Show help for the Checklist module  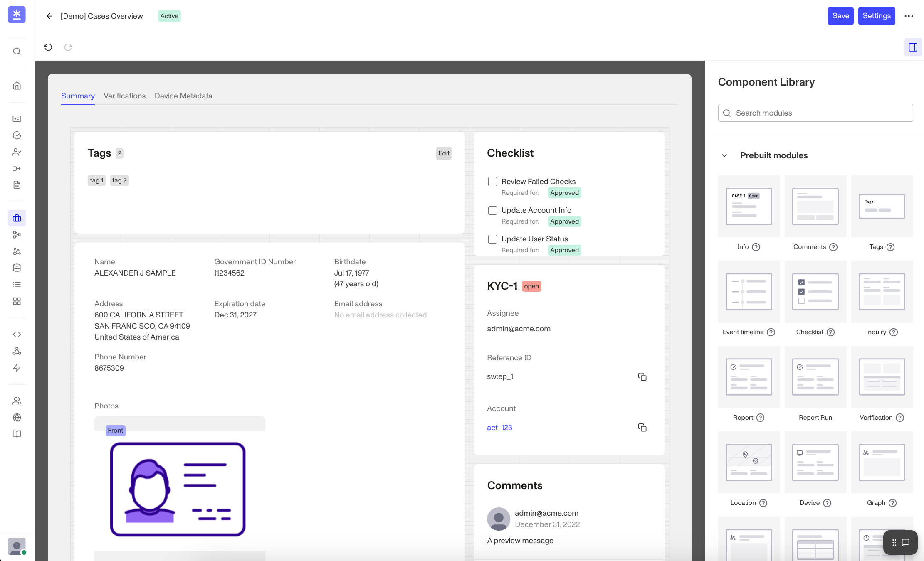coord(831,332)
